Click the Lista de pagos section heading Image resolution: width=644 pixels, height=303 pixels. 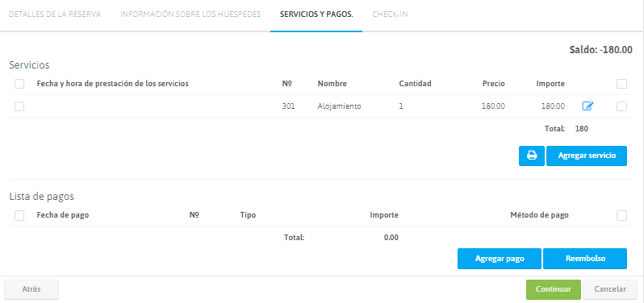[x=41, y=197]
